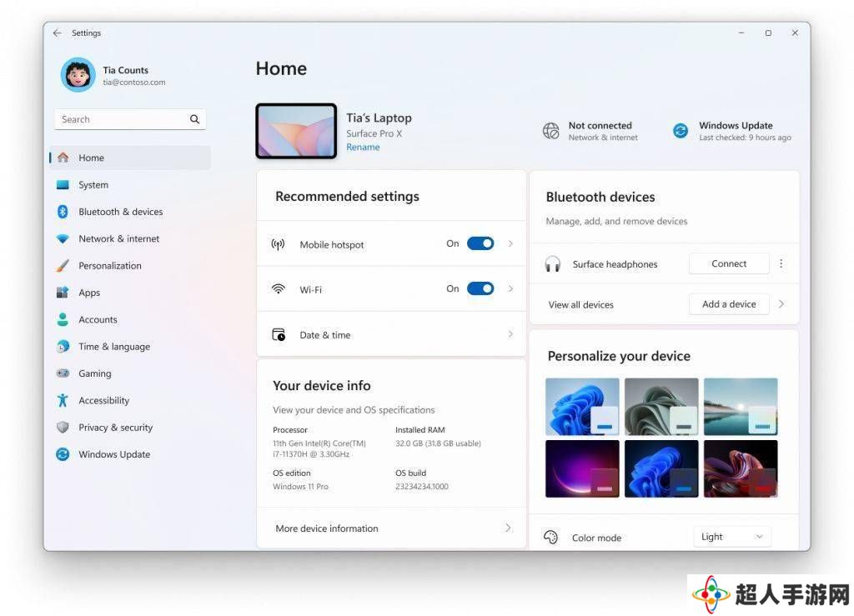
Task: Expand Mobile hotspot settings chevron
Action: pyautogui.click(x=510, y=243)
